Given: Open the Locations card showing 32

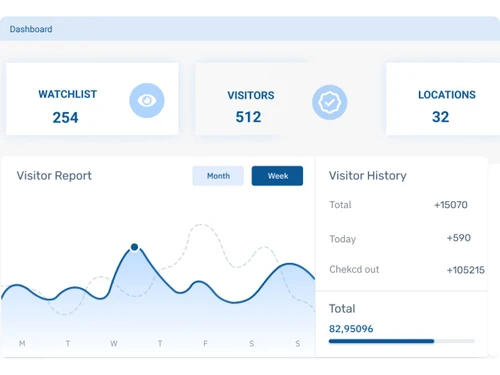Looking at the screenshot, I should coord(443,99).
